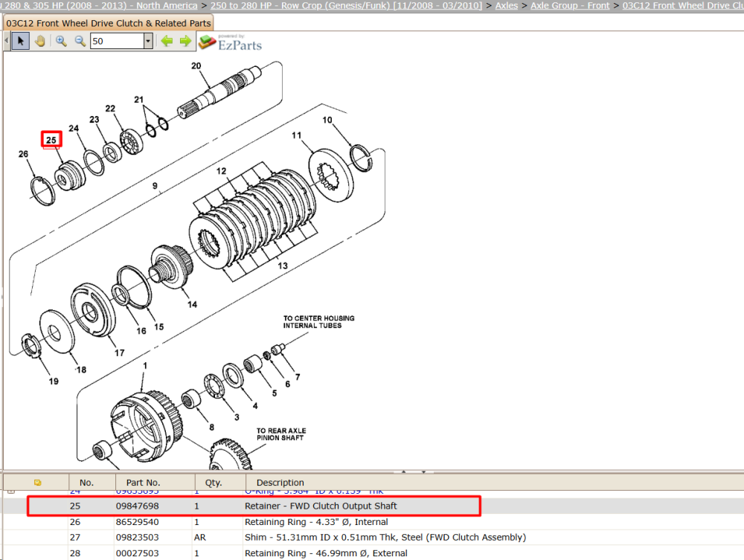Select part number 09847698 cell
This screenshot has width=744, height=560.
137,506
